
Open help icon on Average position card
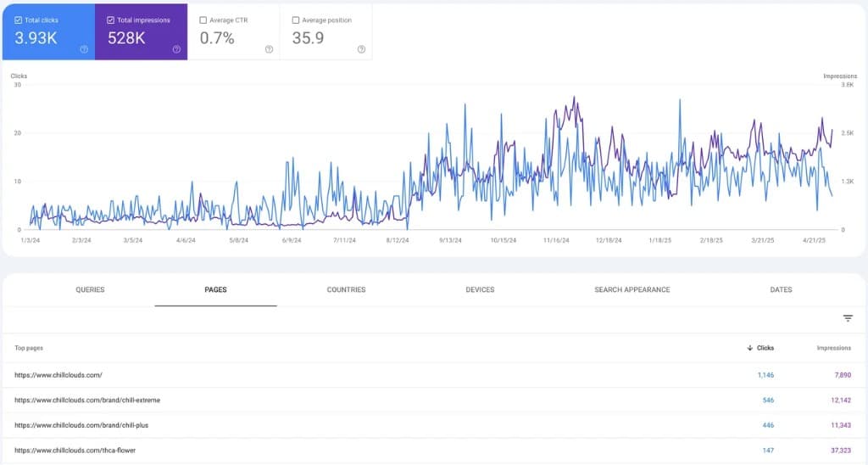click(x=361, y=49)
